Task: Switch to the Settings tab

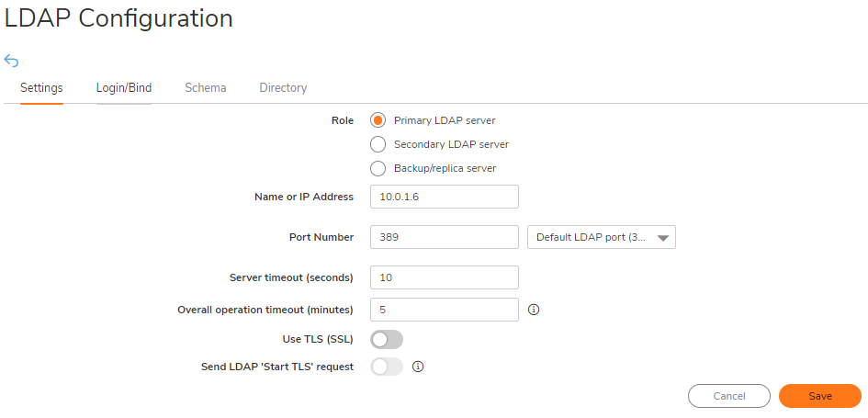Action: 41,87
